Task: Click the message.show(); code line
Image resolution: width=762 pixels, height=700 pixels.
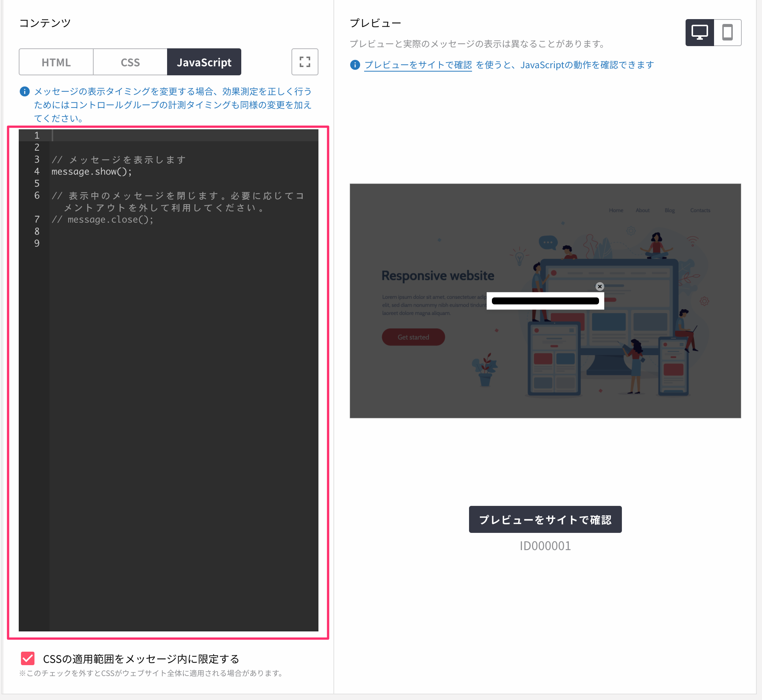Action: (92, 172)
